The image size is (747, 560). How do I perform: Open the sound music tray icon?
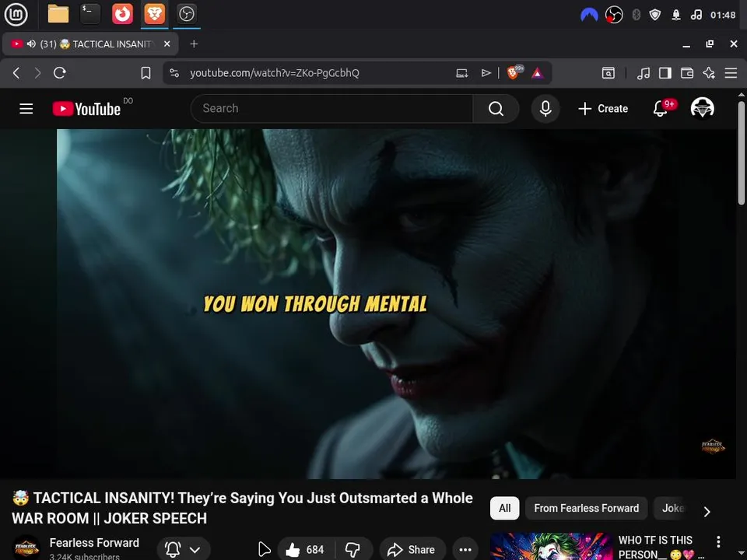pos(696,16)
